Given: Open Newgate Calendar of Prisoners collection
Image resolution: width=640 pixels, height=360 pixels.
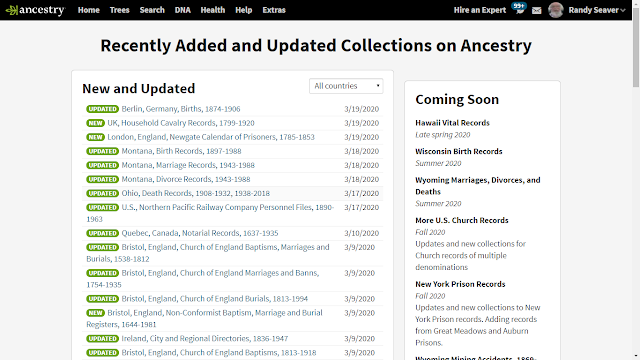Looking at the screenshot, I should [211, 137].
